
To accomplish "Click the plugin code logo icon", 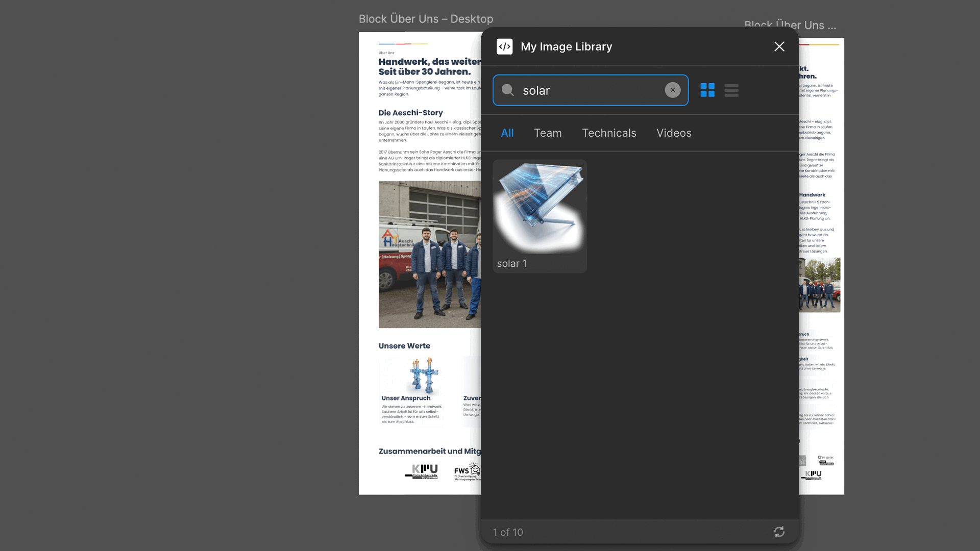I will [504, 46].
